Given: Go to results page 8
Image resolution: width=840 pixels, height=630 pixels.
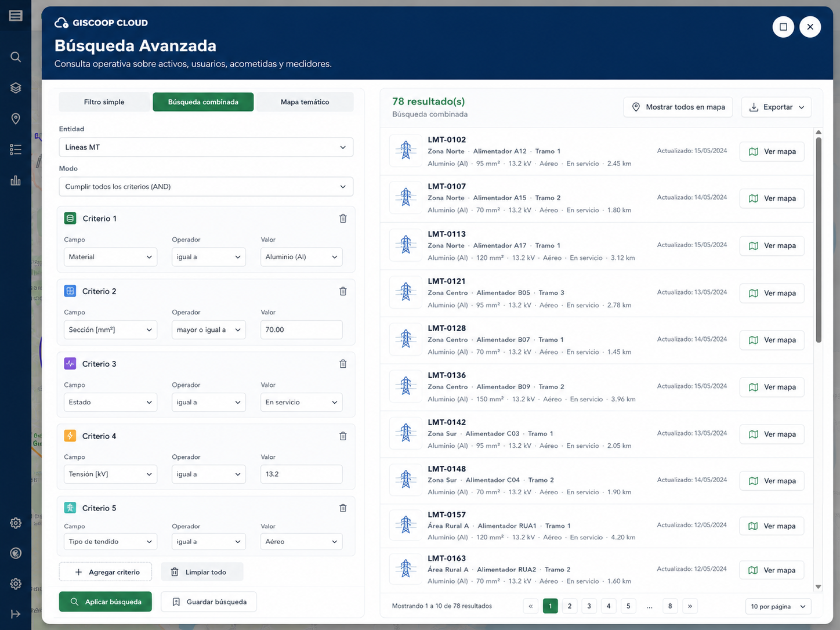Looking at the screenshot, I should (x=670, y=606).
